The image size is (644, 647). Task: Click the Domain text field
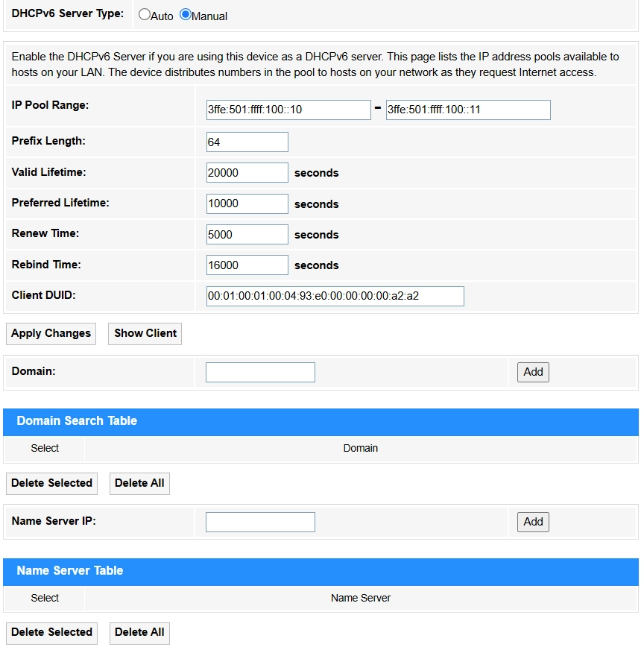tap(260, 372)
